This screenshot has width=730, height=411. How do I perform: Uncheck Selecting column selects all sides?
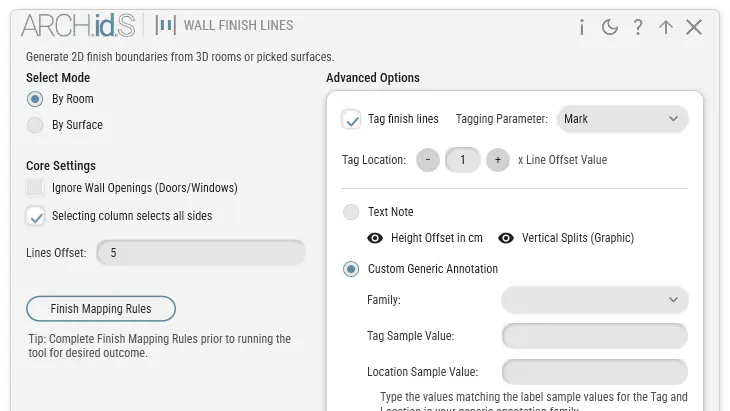click(35, 216)
